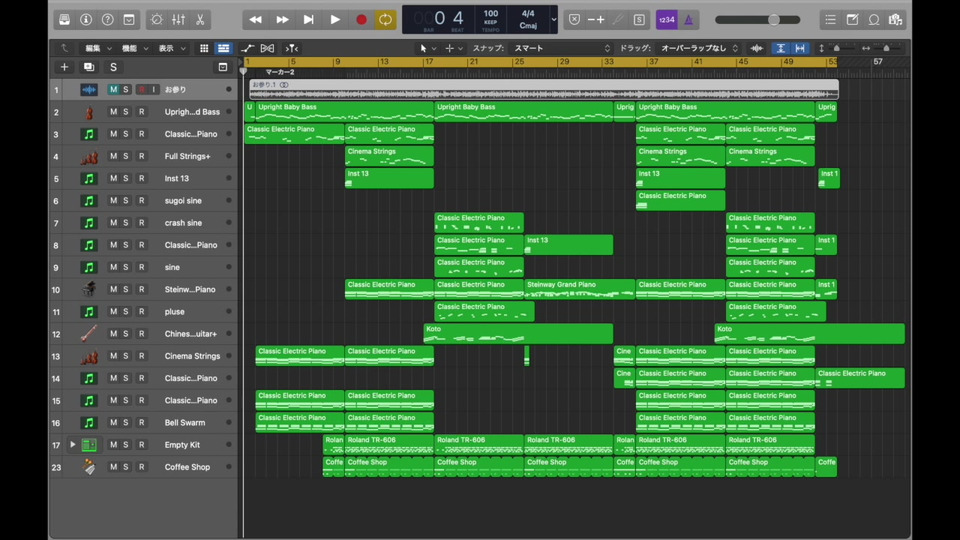Toggle the Replace mode button
Image resolution: width=960 pixels, height=540 pixels.
pos(574,20)
